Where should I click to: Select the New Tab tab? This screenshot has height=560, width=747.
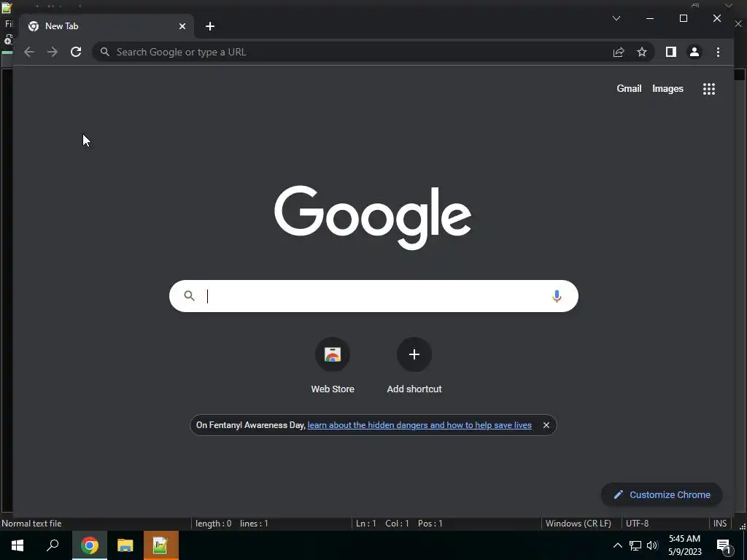pyautogui.click(x=107, y=26)
